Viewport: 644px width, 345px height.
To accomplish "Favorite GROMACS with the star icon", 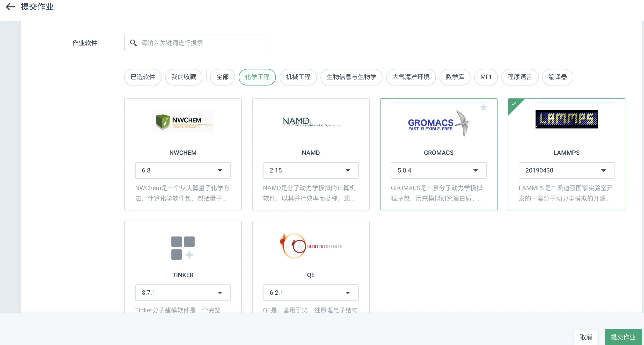I will [x=484, y=107].
